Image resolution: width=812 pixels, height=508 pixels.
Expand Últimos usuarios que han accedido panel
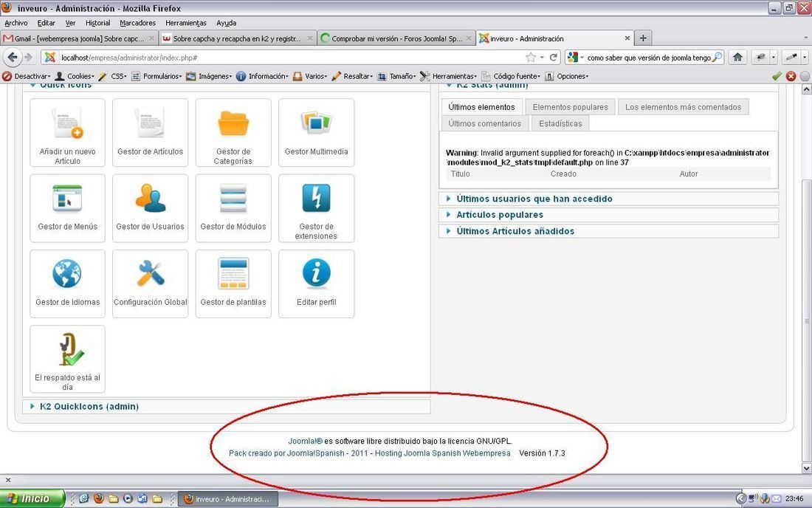[608, 199]
